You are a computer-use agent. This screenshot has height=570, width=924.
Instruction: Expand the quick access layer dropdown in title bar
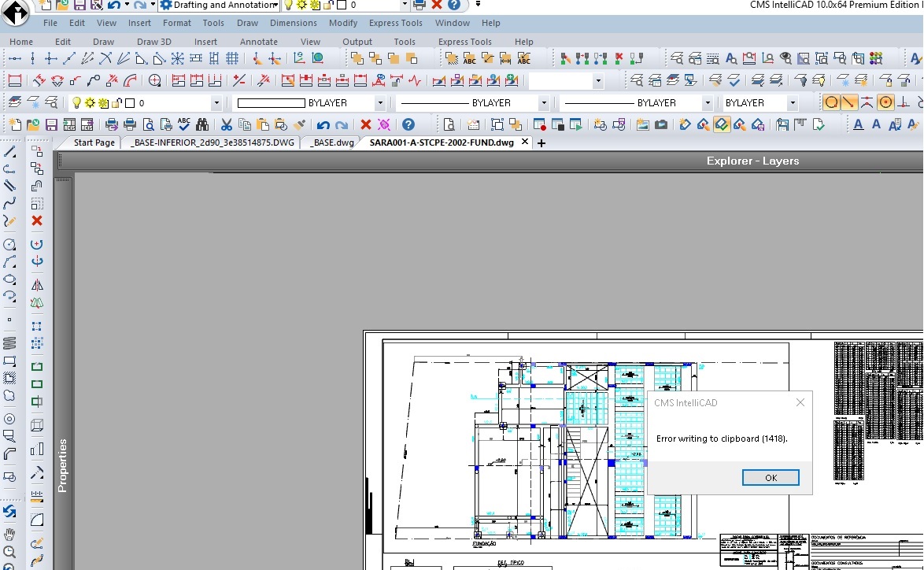405,5
